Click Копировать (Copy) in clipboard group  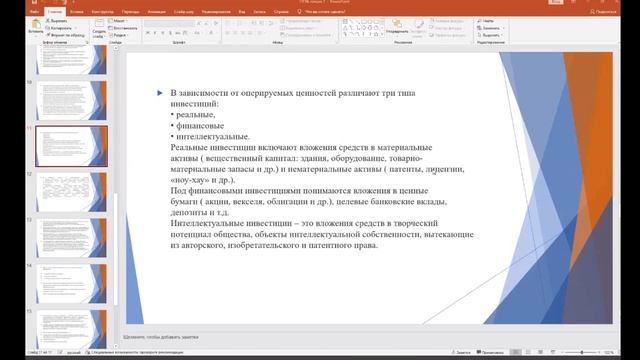click(59, 28)
